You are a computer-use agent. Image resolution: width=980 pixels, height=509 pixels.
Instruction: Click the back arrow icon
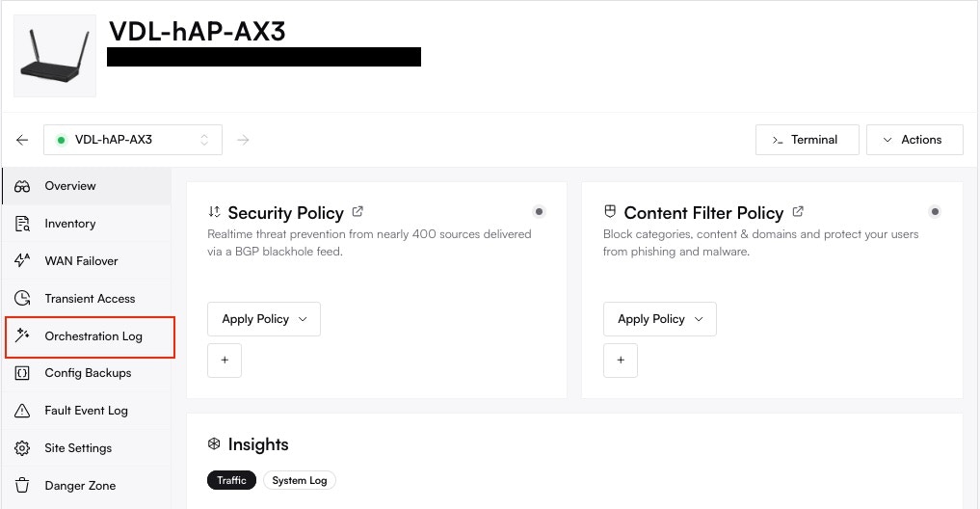(x=22, y=140)
